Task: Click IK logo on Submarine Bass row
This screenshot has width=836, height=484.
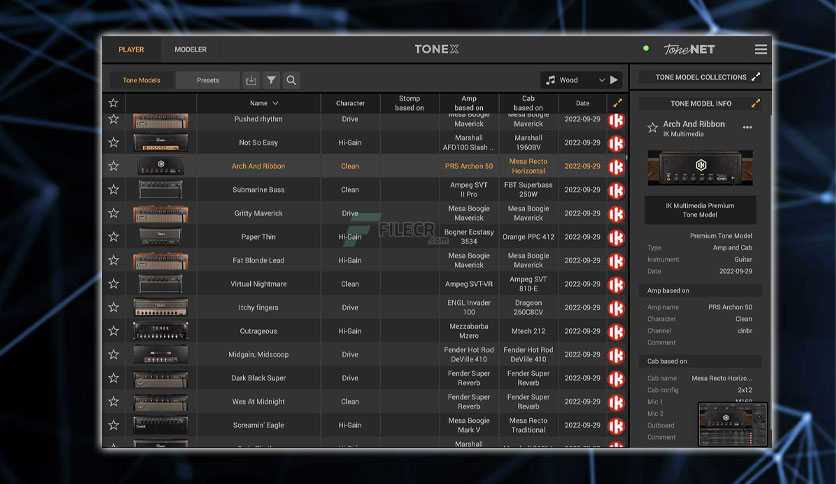Action: (x=616, y=190)
